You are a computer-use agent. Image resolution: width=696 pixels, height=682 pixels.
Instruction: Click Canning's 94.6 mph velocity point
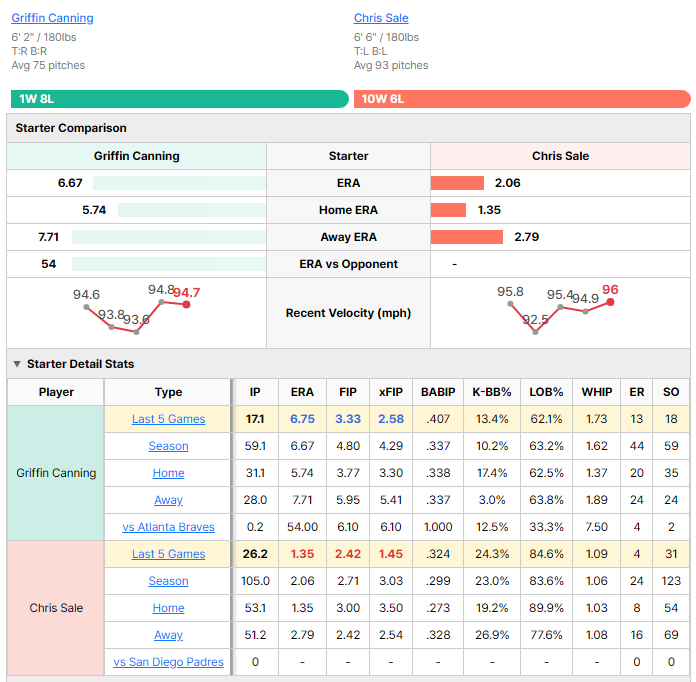(86, 307)
